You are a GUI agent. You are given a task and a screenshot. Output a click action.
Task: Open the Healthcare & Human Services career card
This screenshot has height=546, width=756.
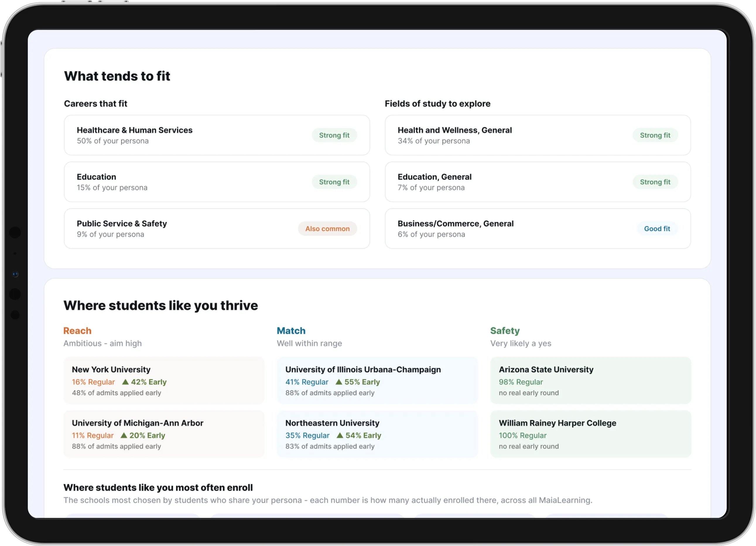coord(217,135)
